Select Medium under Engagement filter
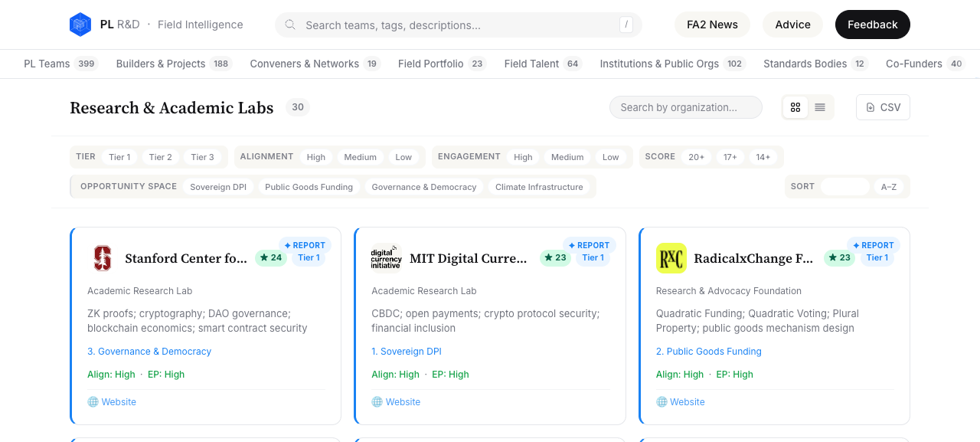The height and width of the screenshot is (442, 980). [567, 157]
